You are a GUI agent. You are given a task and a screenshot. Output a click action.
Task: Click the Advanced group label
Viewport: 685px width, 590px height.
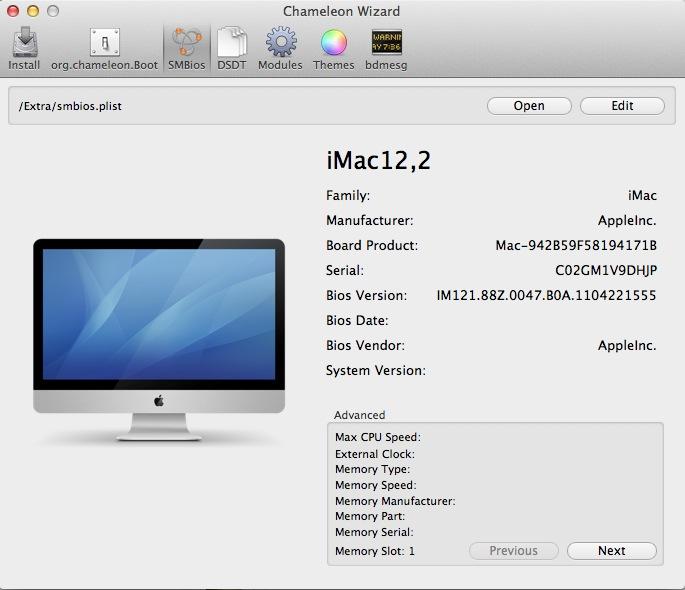360,415
